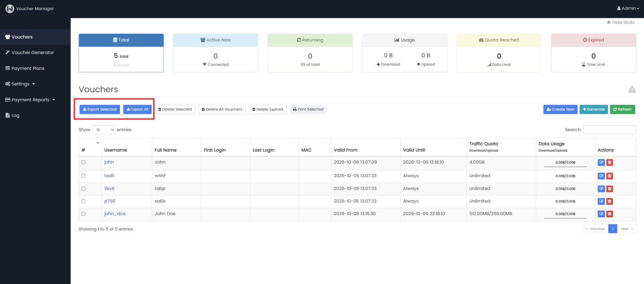Expand the Settings sidebar menu
Image resolution: width=644 pixels, height=284 pixels.
point(20,84)
